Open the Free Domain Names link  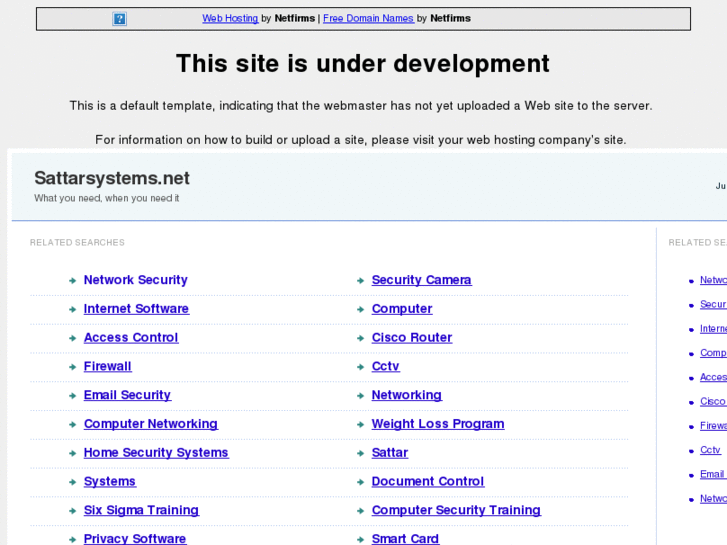pos(368,18)
